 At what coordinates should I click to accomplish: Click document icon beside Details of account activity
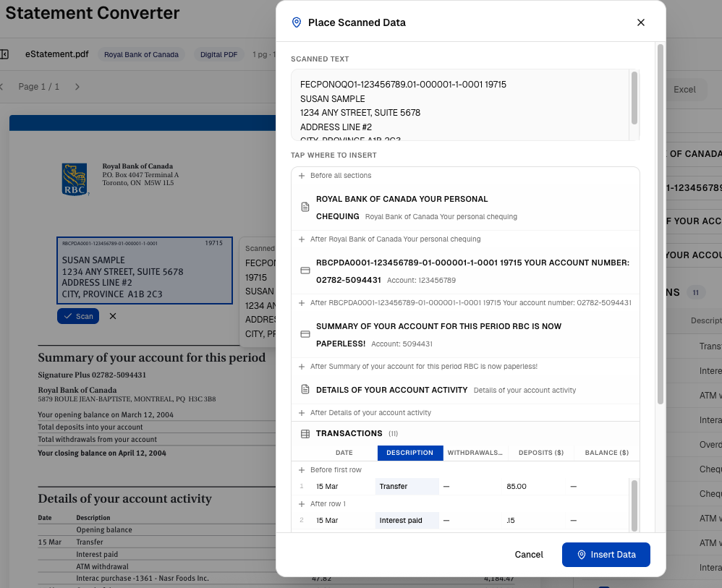pos(305,390)
